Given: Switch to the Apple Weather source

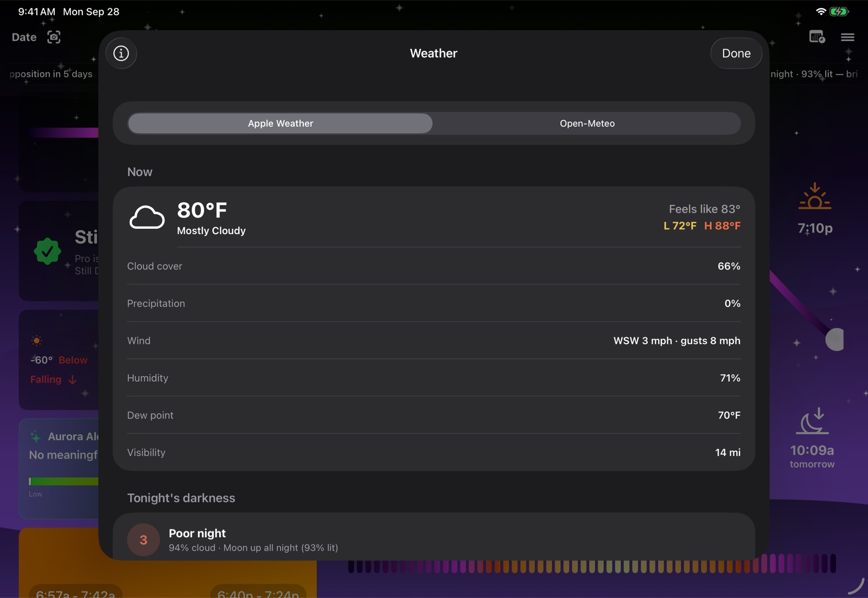Looking at the screenshot, I should pos(280,124).
